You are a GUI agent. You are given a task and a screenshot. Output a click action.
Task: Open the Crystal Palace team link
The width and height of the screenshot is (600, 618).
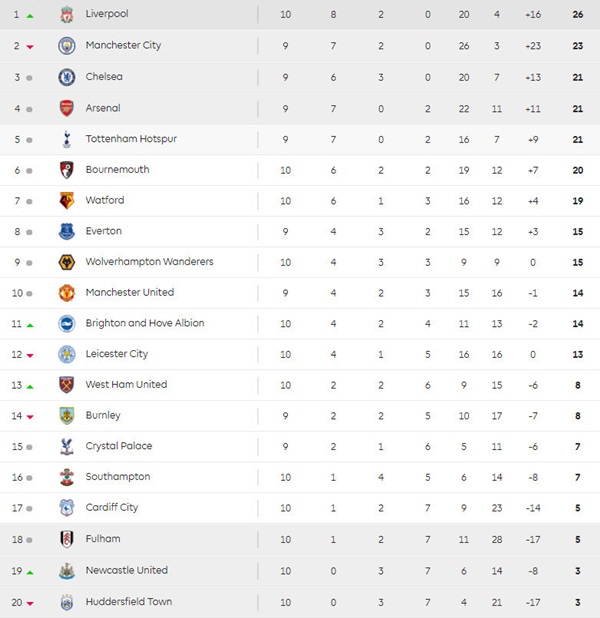pyautogui.click(x=119, y=446)
